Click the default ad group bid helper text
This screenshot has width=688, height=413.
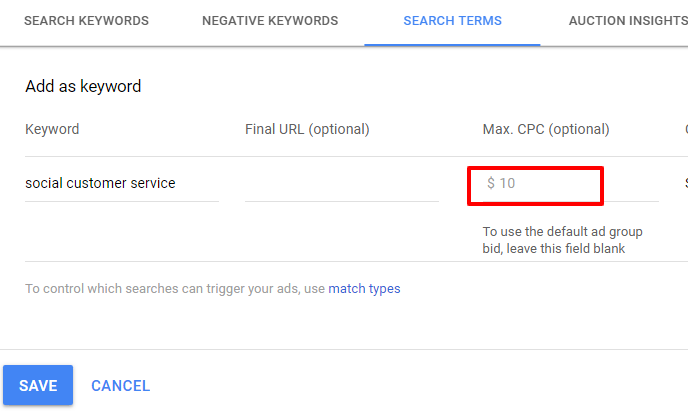tap(562, 240)
